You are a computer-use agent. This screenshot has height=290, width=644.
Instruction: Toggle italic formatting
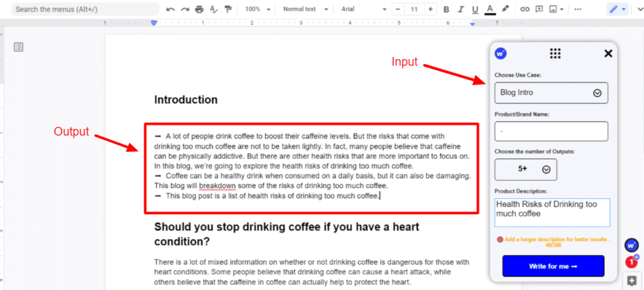pyautogui.click(x=460, y=9)
